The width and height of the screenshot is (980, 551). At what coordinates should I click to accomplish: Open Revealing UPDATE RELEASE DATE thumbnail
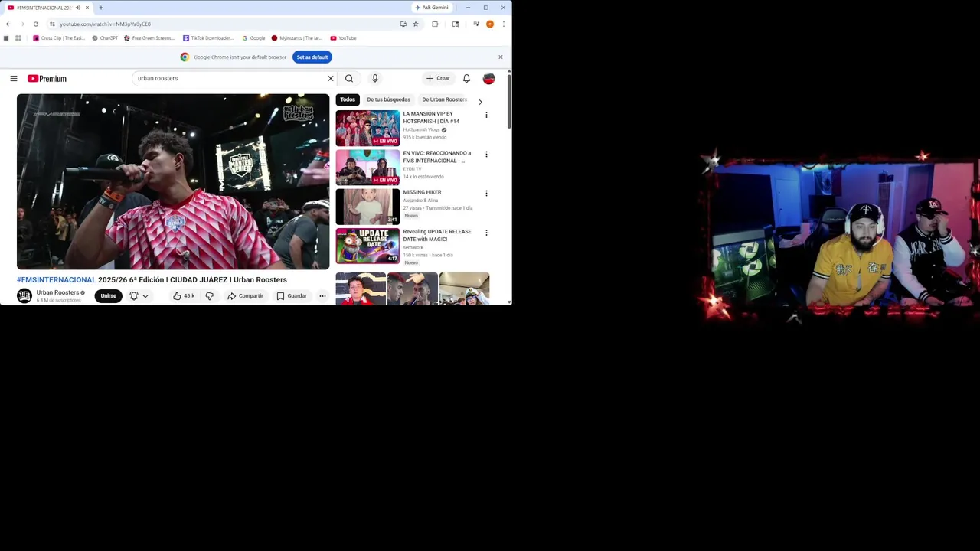(x=367, y=246)
